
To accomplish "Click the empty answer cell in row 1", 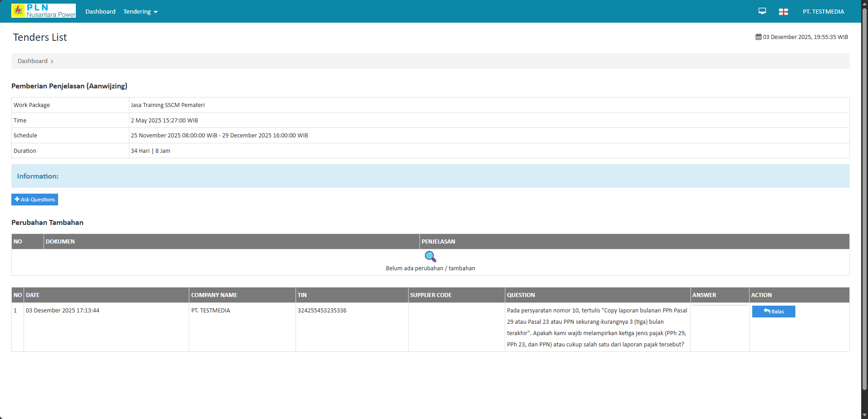I will pyautogui.click(x=720, y=326).
